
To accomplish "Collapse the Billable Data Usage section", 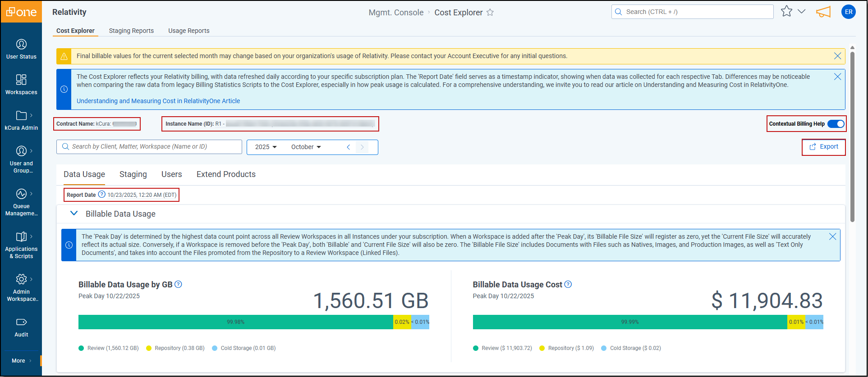I will [74, 213].
